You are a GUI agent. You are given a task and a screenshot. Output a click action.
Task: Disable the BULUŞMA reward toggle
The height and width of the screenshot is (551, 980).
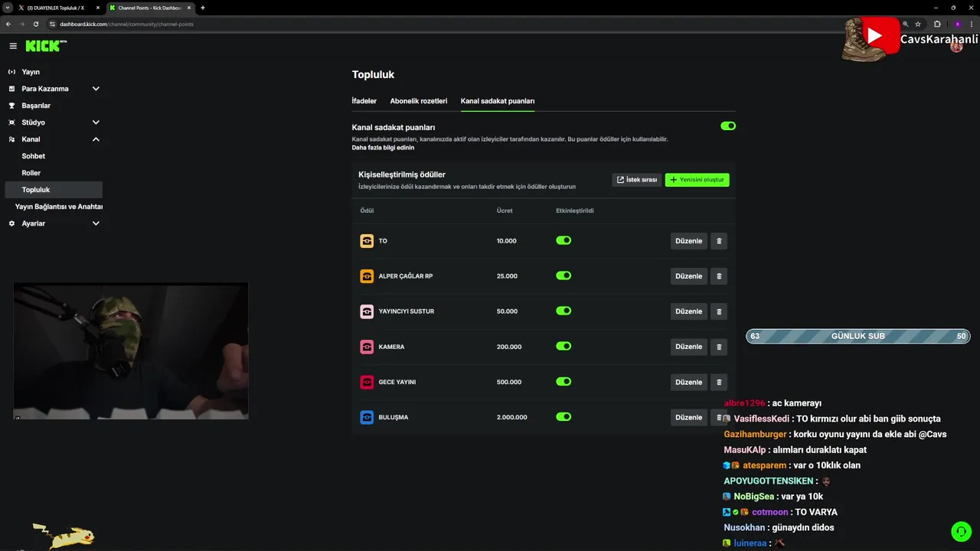coord(563,416)
